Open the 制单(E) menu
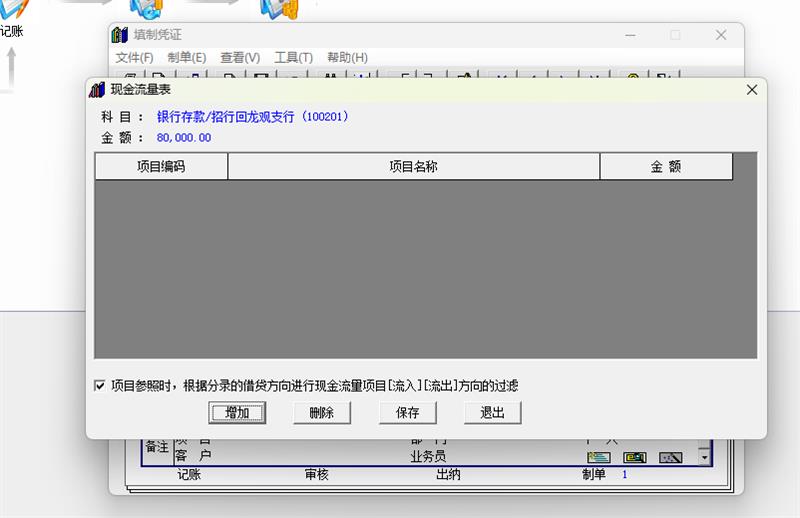800x518 pixels. pyautogui.click(x=186, y=58)
